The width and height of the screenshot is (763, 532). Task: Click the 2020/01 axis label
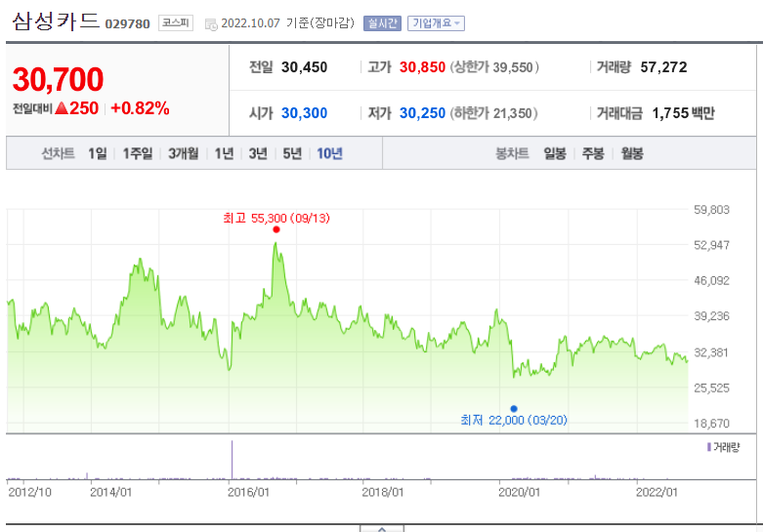[519, 492]
